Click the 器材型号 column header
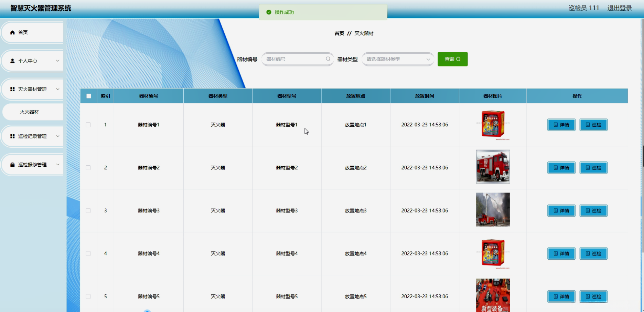 (x=287, y=96)
